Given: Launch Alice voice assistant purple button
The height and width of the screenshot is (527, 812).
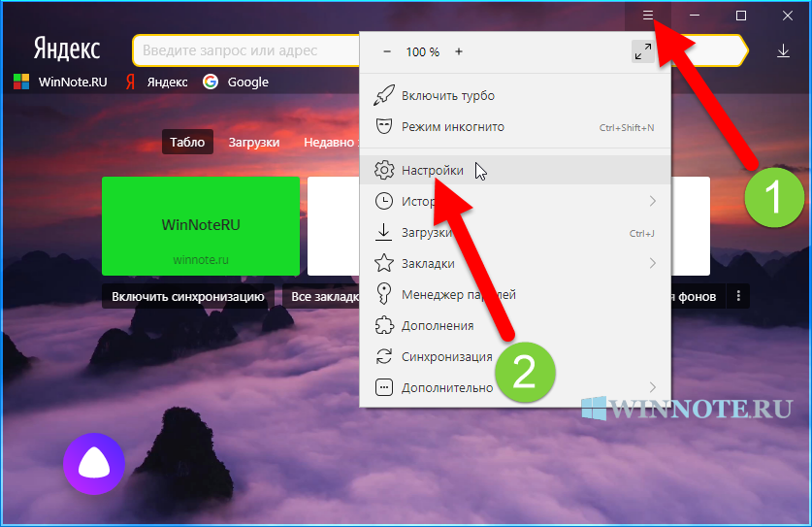Looking at the screenshot, I should [x=94, y=463].
